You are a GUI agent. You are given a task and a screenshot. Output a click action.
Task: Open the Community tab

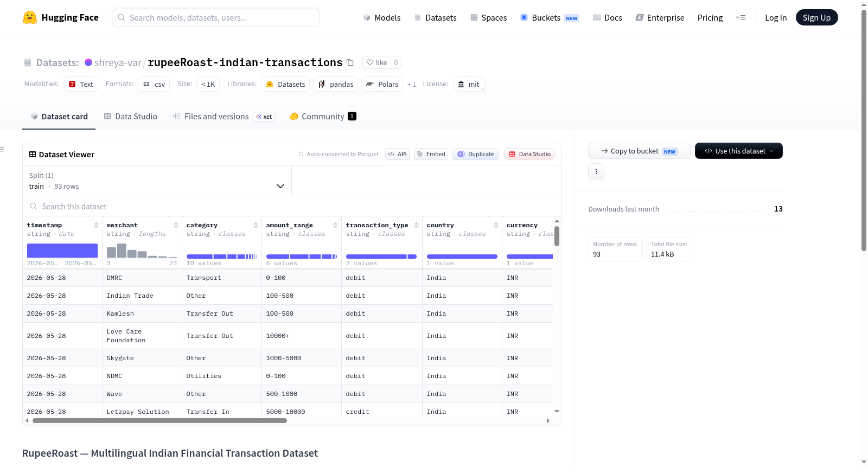[323, 116]
